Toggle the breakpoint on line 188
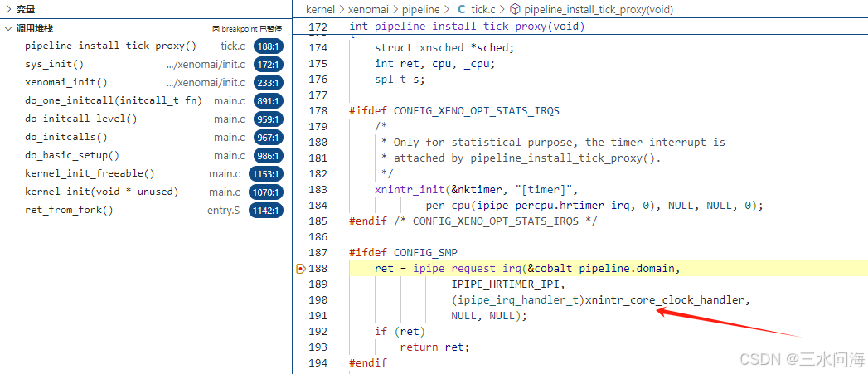Image resolution: width=868 pixels, height=374 pixels. point(301,269)
